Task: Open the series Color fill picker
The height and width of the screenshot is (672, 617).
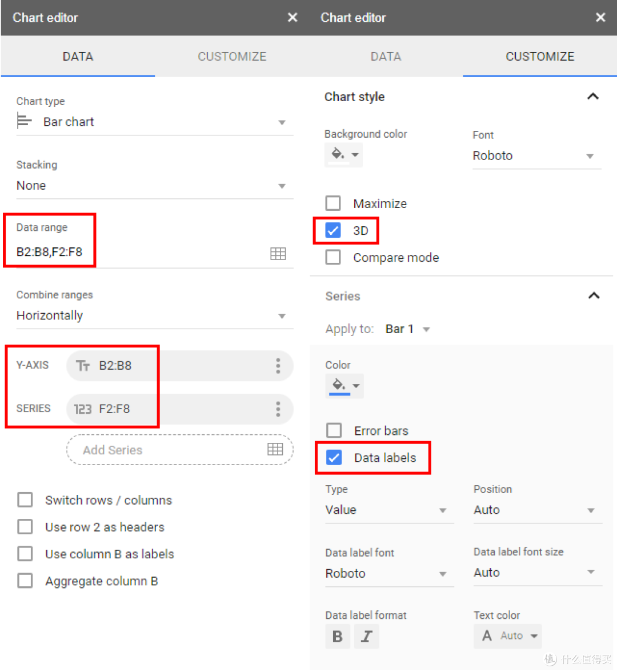Action: (344, 386)
